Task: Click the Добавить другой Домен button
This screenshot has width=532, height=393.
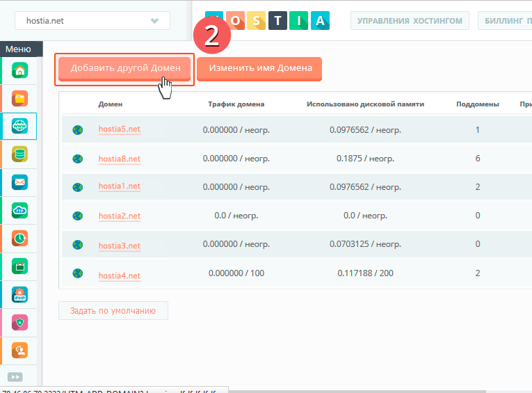Action: click(124, 69)
